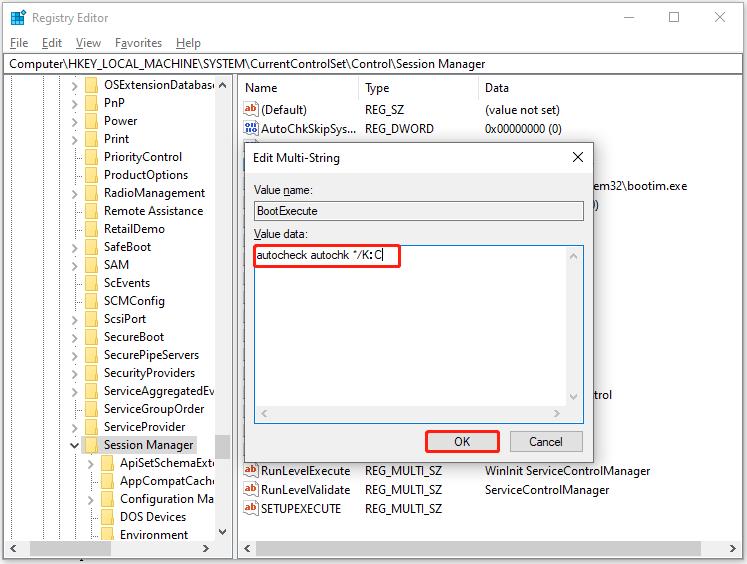Click the (Default) string value icon
The image size is (747, 564).
pos(251,109)
